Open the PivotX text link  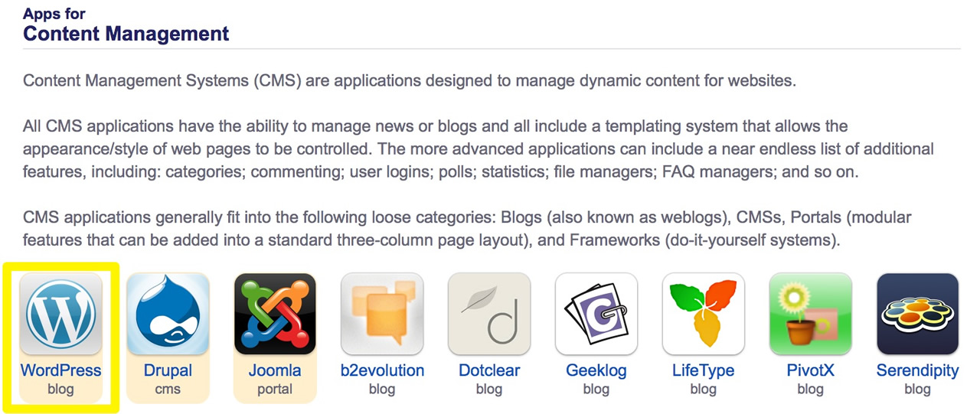click(811, 370)
